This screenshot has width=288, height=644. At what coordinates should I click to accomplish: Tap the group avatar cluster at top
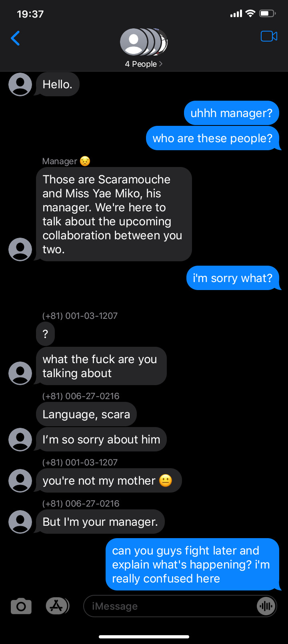144,42
